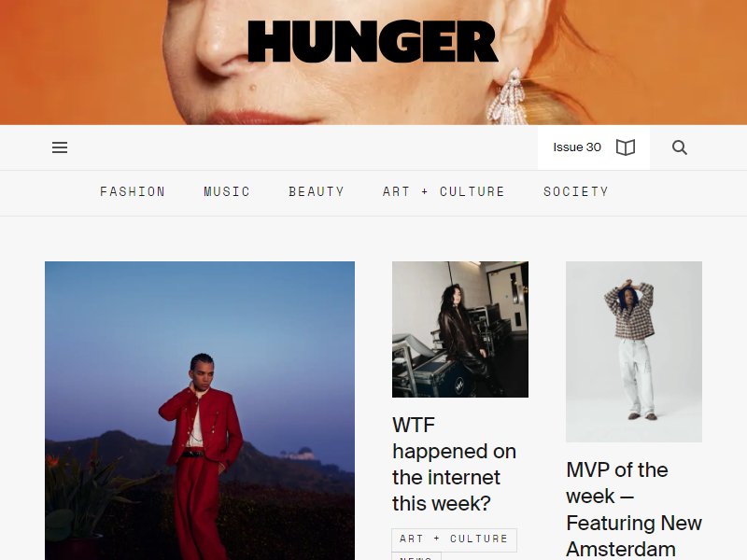Click the partially visible News tag
This screenshot has width=747, height=560.
coord(416,556)
